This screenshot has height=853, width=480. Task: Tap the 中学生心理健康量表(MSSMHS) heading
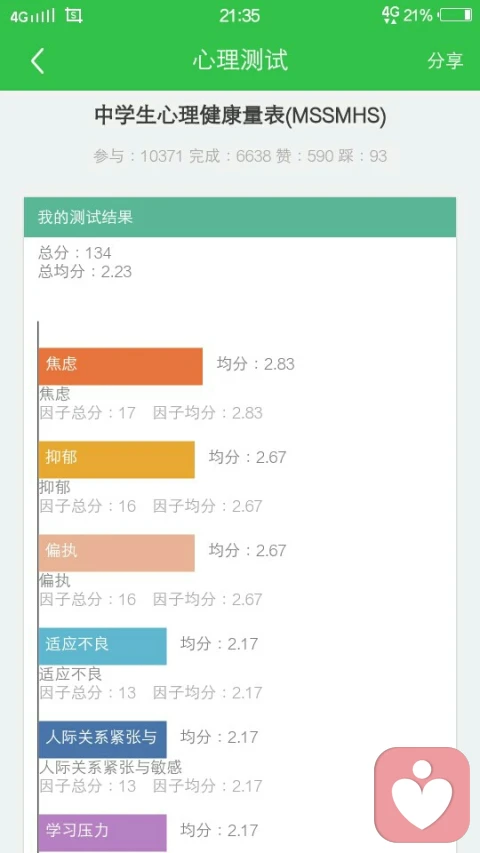point(240,116)
